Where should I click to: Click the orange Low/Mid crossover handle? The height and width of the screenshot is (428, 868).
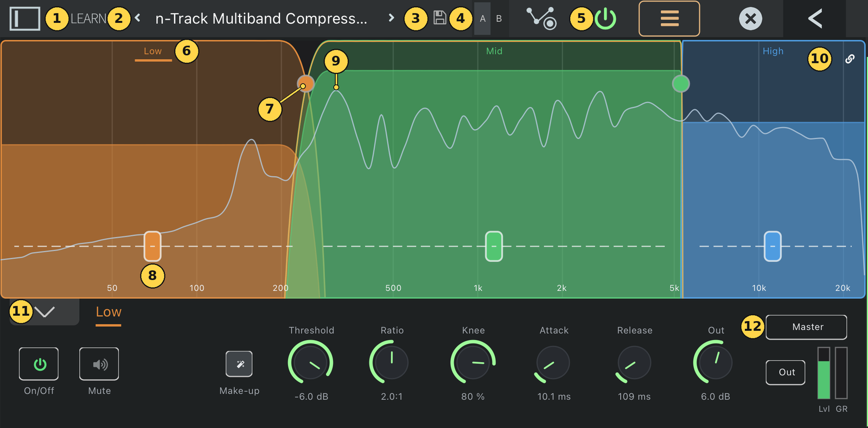point(306,84)
